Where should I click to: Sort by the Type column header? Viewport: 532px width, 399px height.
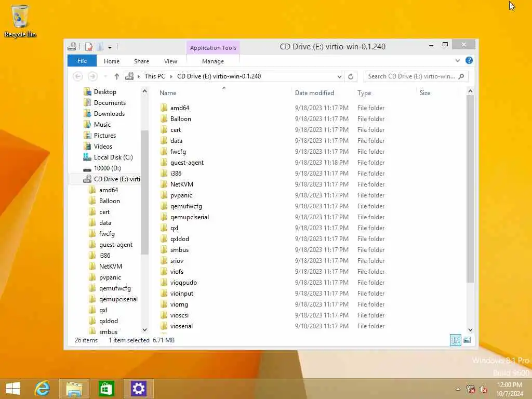click(x=385, y=92)
